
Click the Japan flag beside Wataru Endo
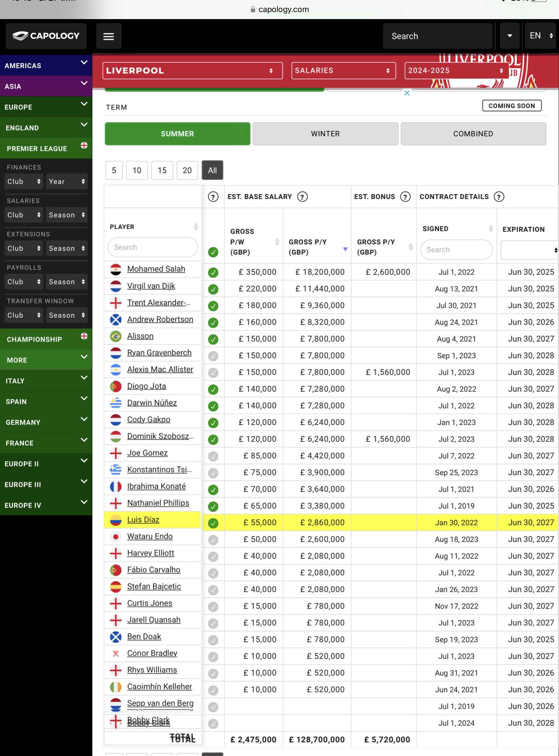(x=116, y=536)
